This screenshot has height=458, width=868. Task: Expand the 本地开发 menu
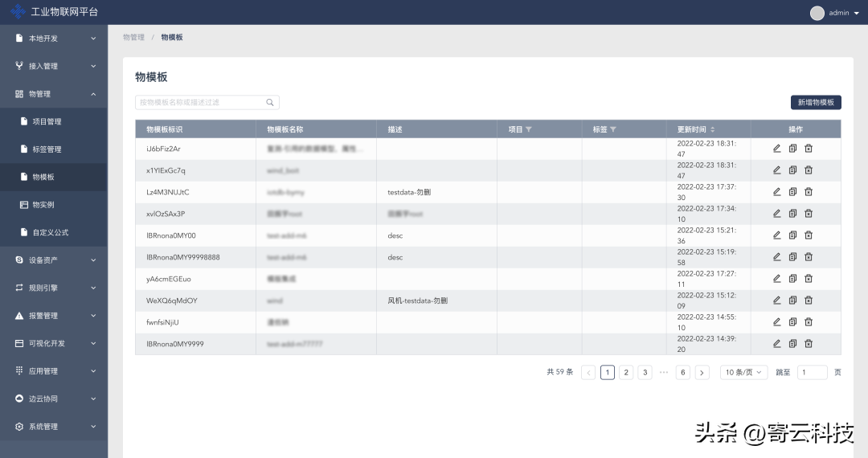54,39
